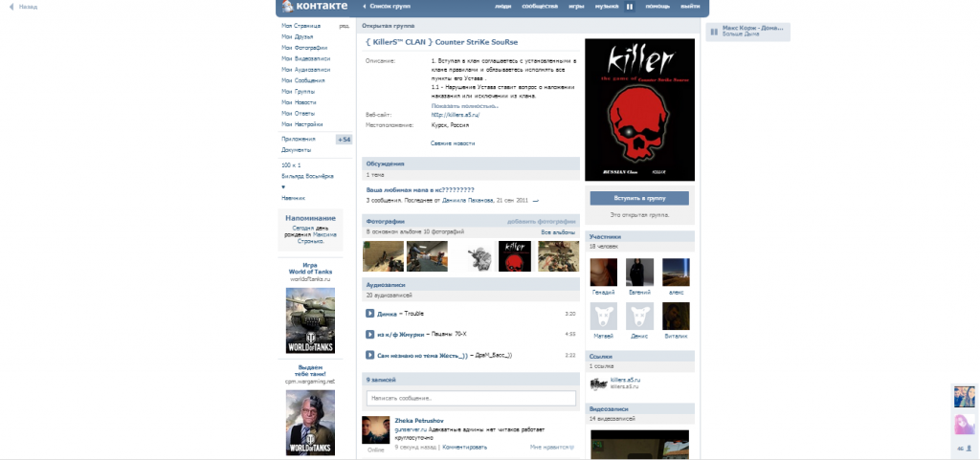Pause the Макс Корж track in right widget
Image resolution: width=980 pixels, height=460 pixels.
click(714, 33)
